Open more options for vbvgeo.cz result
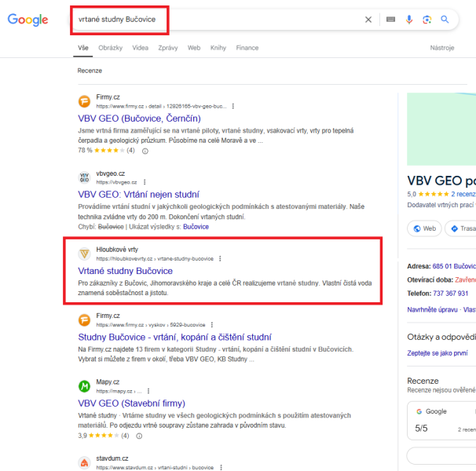This screenshot has width=476, height=471. pyautogui.click(x=145, y=182)
